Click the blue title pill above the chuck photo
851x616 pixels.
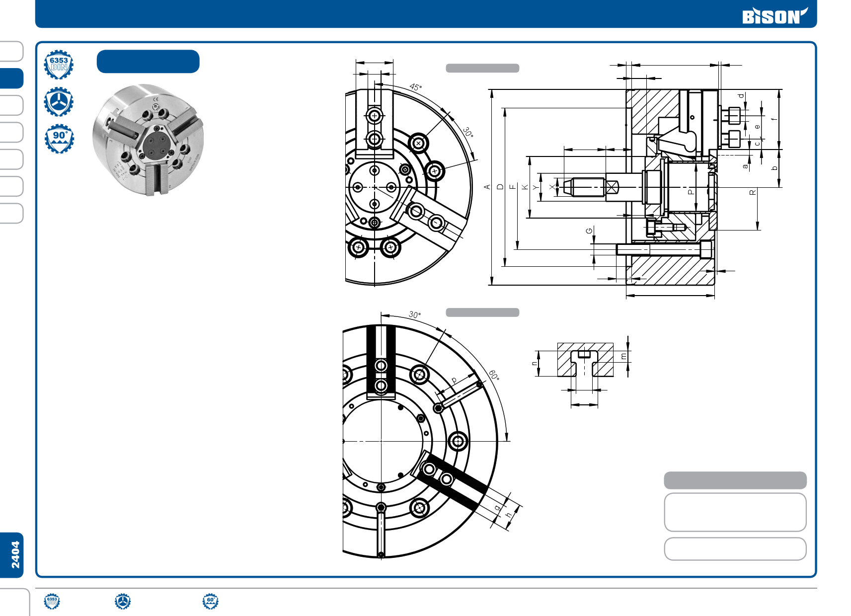point(148,62)
